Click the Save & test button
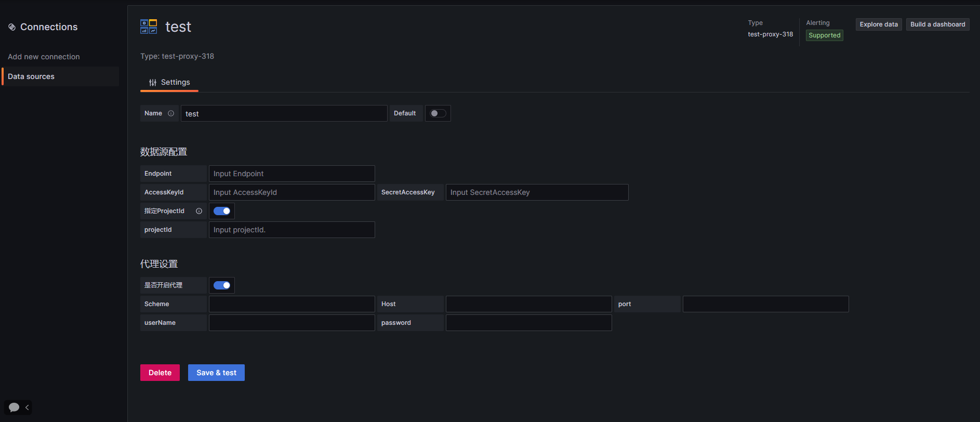Screen dimensions: 980x422 (216, 373)
